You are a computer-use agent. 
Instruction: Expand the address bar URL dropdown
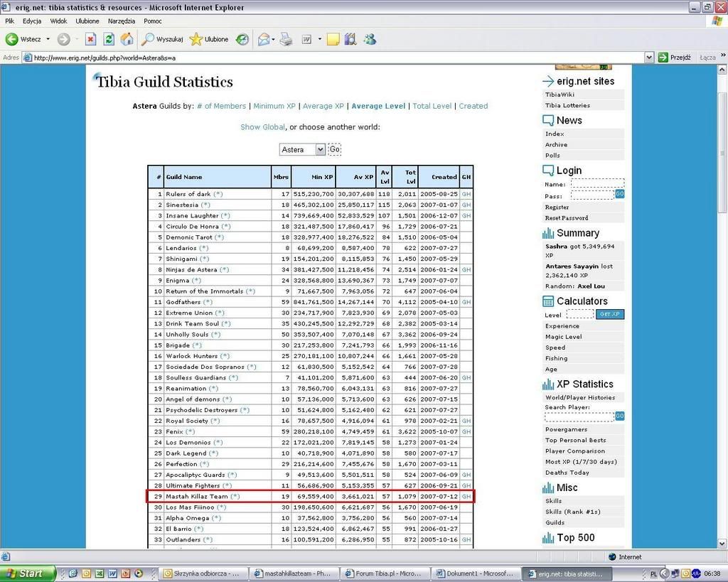[649, 58]
